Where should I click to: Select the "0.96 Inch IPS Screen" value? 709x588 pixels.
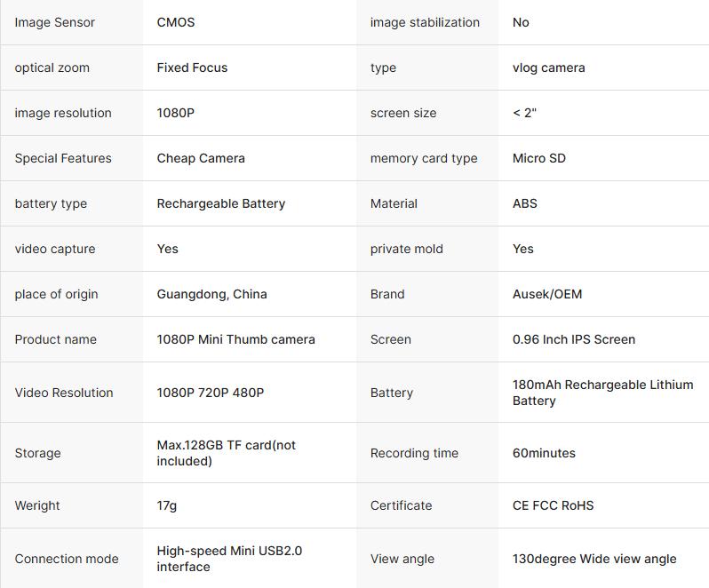pos(574,339)
